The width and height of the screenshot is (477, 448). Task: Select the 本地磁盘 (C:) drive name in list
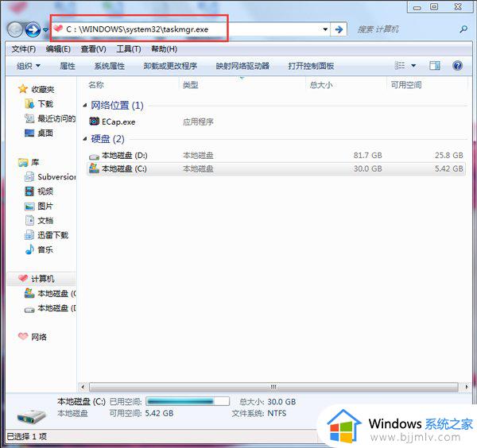pyautogui.click(x=124, y=168)
